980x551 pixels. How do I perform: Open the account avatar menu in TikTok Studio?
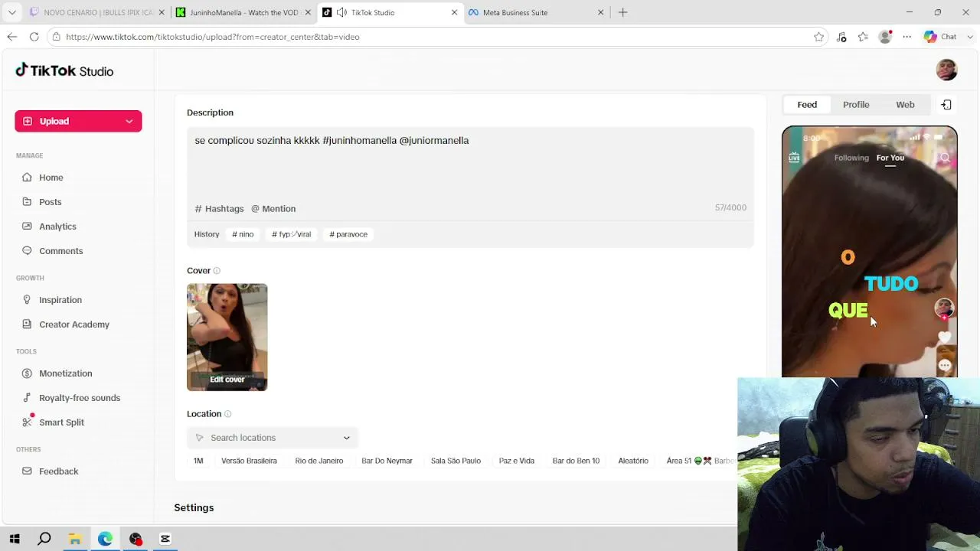[946, 70]
